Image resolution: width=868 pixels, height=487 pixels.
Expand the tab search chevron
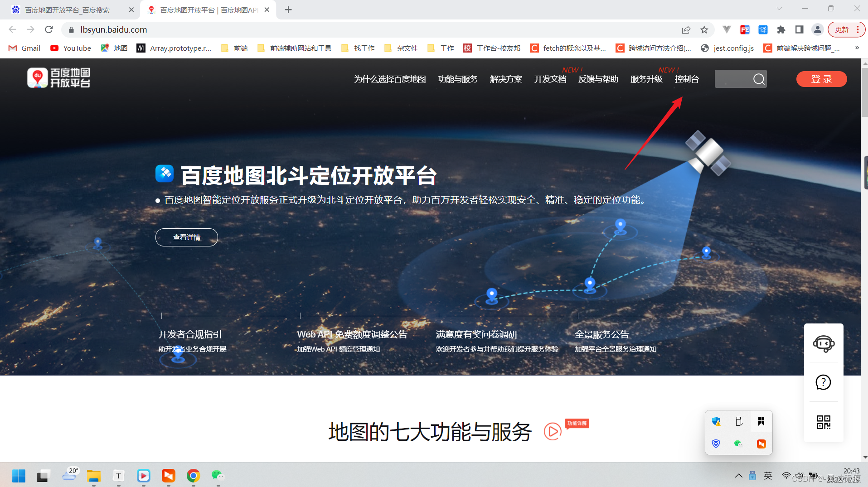(779, 9)
